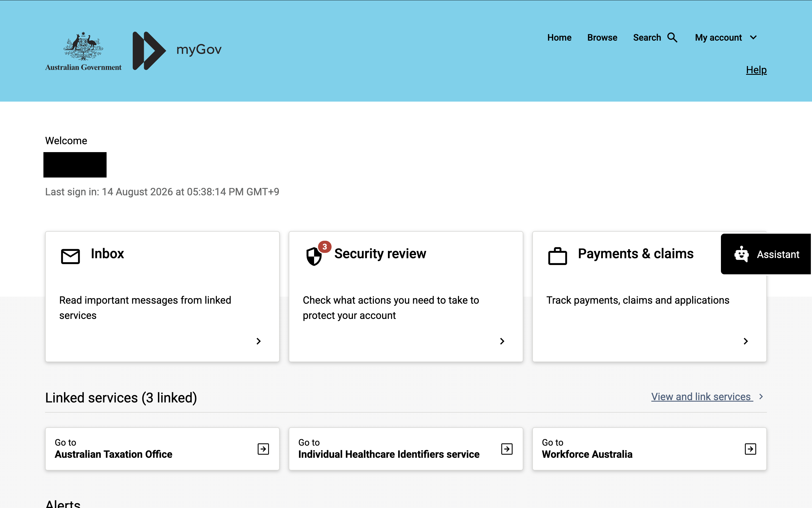
Task: Open the Assistant button
Action: [x=766, y=254]
